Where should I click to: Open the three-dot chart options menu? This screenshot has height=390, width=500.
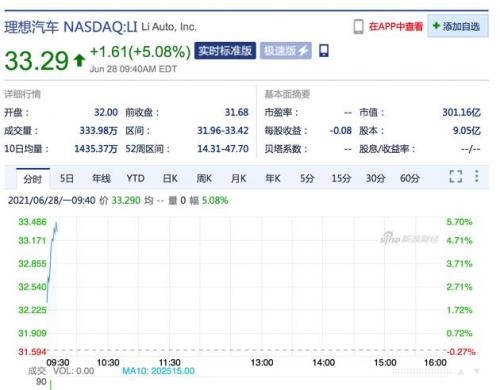pyautogui.click(x=477, y=176)
